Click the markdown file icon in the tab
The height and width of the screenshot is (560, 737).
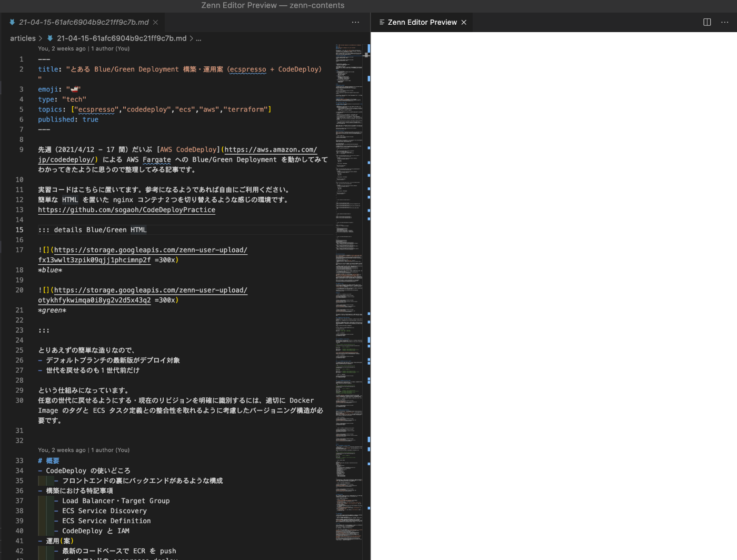coord(12,22)
